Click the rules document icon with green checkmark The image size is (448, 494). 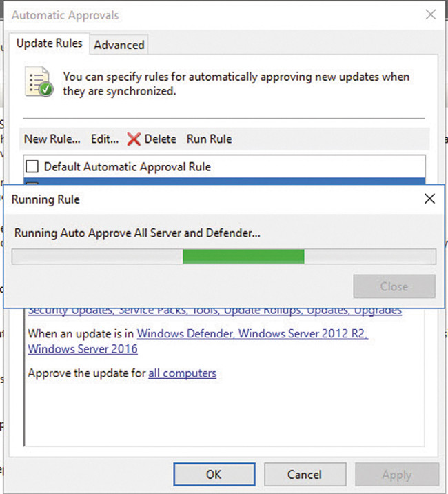[39, 81]
